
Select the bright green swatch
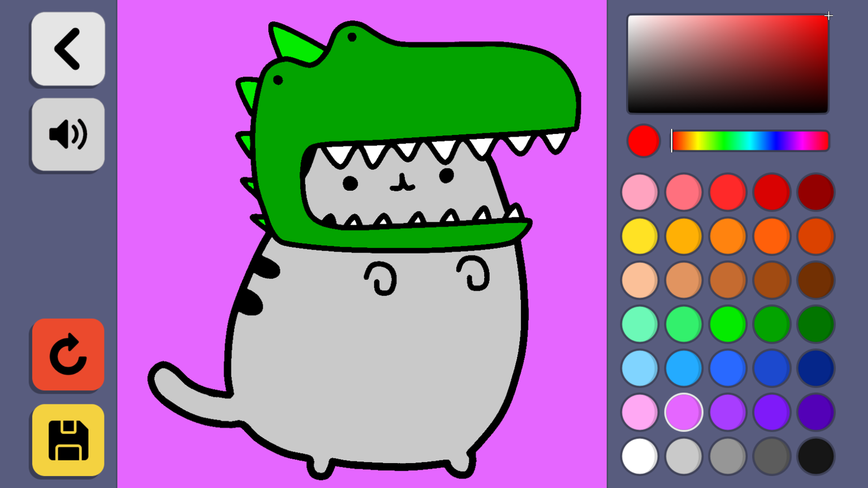point(728,324)
